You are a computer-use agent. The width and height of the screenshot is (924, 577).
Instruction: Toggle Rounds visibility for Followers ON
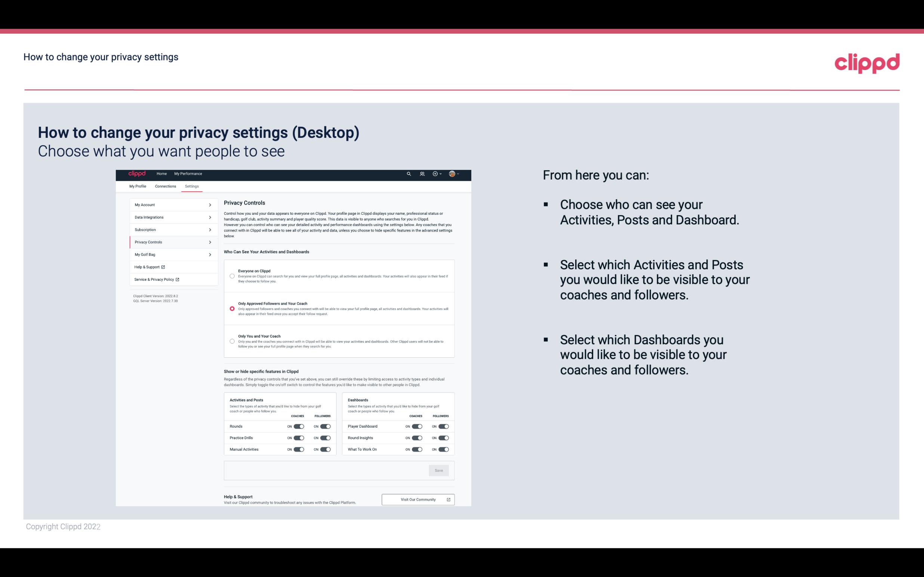(324, 426)
